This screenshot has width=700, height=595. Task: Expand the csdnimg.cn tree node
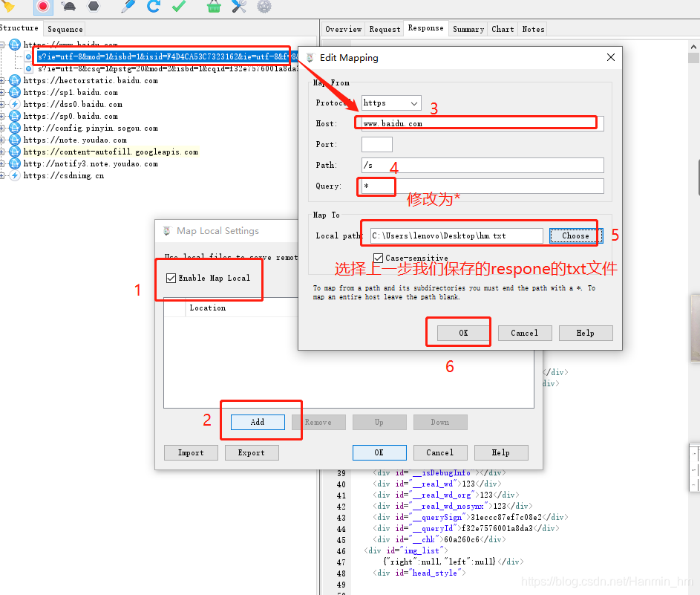pos(2,175)
